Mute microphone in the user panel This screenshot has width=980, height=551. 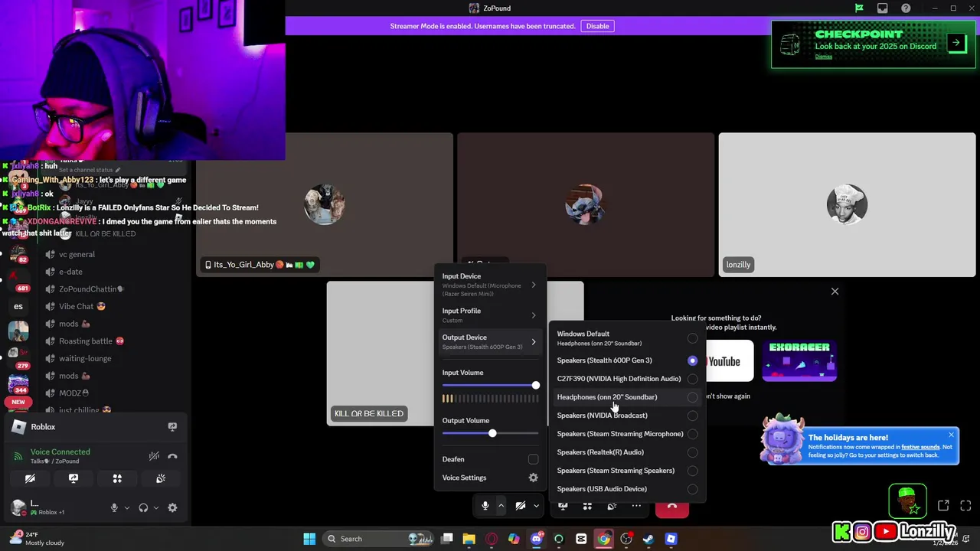point(114,507)
